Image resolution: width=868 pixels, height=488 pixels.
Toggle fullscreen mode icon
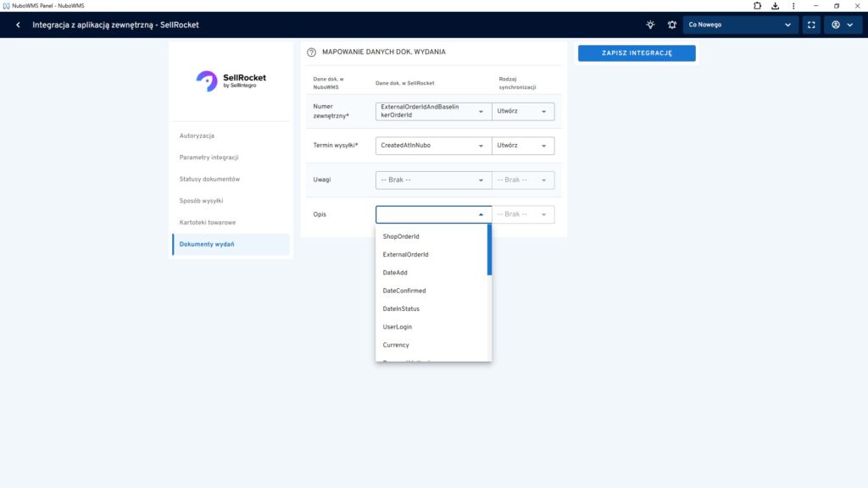click(x=811, y=25)
